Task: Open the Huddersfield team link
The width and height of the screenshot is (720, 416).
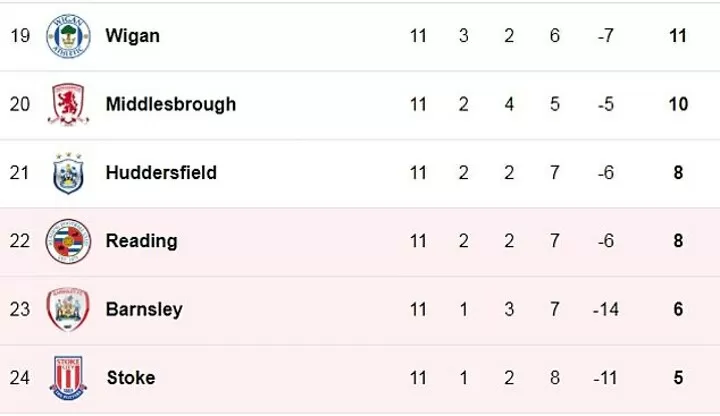Action: [x=161, y=173]
